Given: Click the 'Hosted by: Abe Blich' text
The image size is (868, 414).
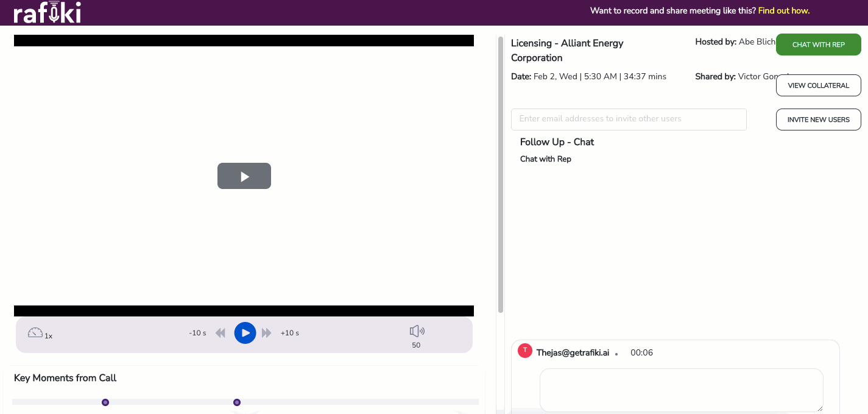Looking at the screenshot, I should click(x=735, y=42).
